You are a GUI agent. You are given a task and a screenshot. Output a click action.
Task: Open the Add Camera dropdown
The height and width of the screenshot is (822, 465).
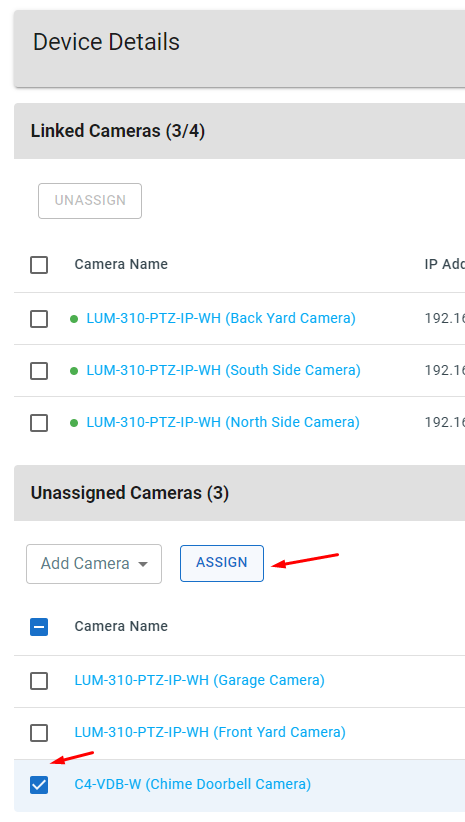coord(94,564)
